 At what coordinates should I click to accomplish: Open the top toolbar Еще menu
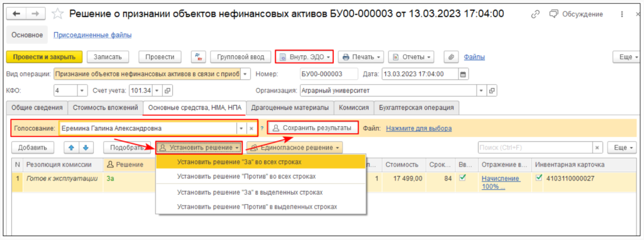pyautogui.click(x=627, y=57)
